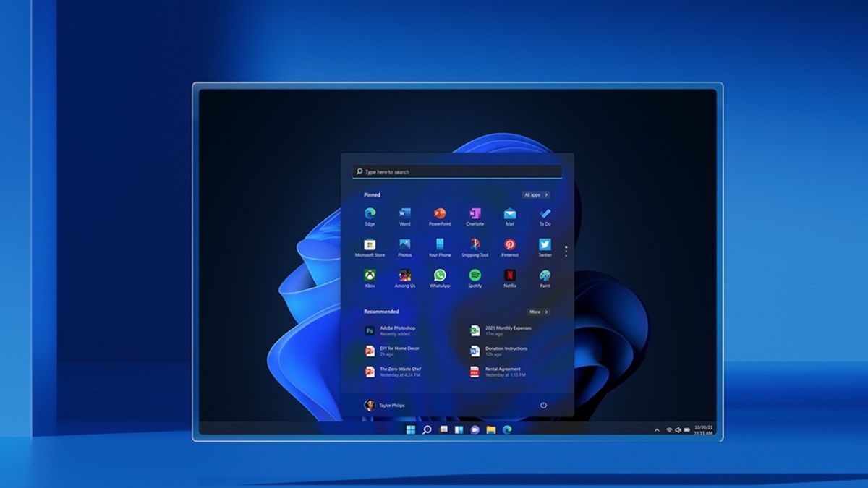Open Netflix from the Start menu
The height and width of the screenshot is (488, 868).
tap(509, 275)
